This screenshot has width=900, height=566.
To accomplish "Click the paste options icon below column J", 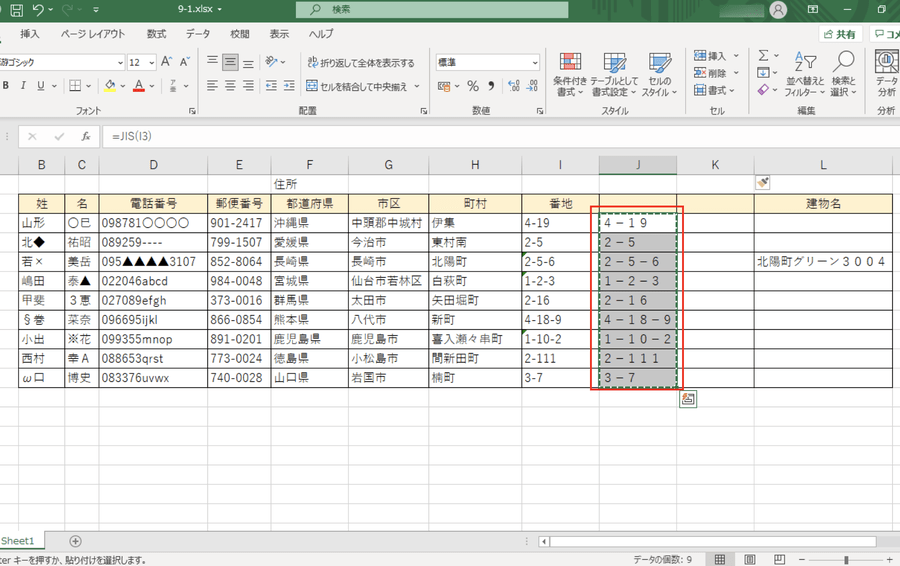I will [688, 399].
